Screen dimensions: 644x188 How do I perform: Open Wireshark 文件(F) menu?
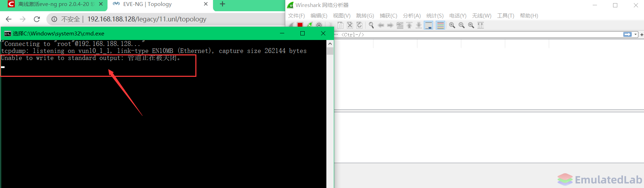[x=297, y=16]
